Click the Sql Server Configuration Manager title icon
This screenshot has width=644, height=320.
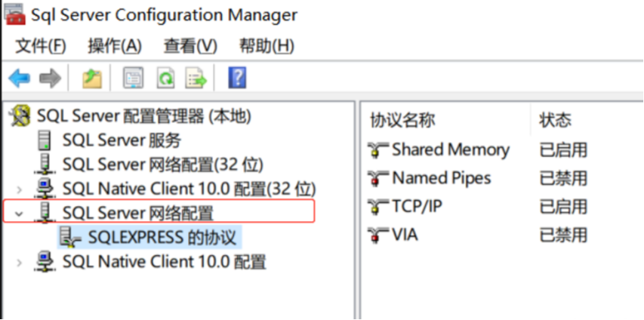14,15
